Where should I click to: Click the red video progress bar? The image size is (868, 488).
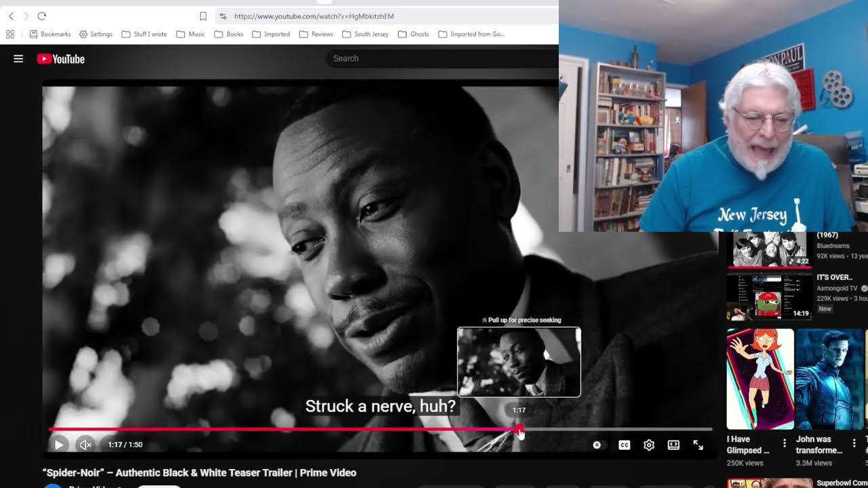[283, 429]
